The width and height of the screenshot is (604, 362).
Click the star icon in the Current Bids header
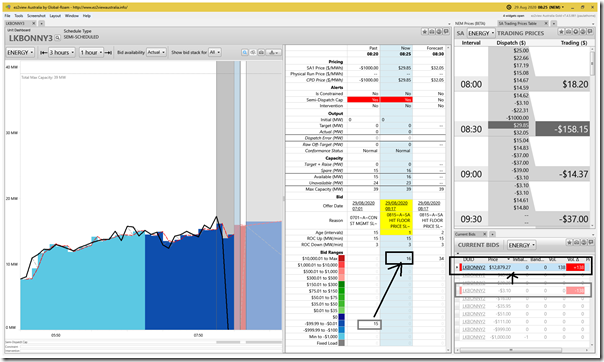[x=569, y=242]
